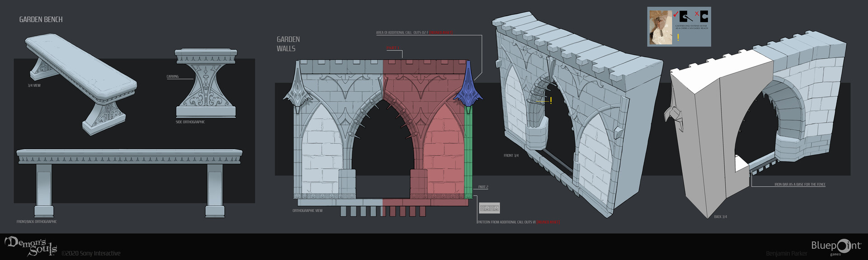Click the 'FRONT 3/4' label
This screenshot has width=868, height=260.
511,156
